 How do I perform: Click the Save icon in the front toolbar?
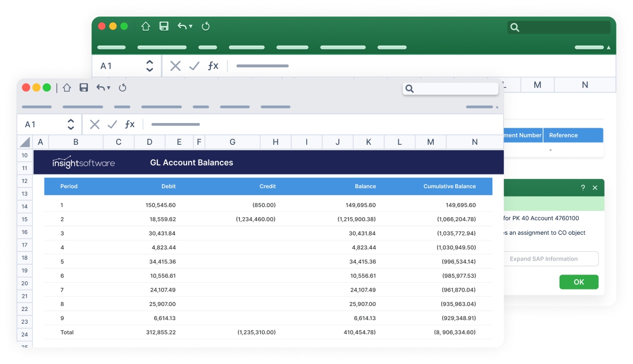[x=83, y=87]
